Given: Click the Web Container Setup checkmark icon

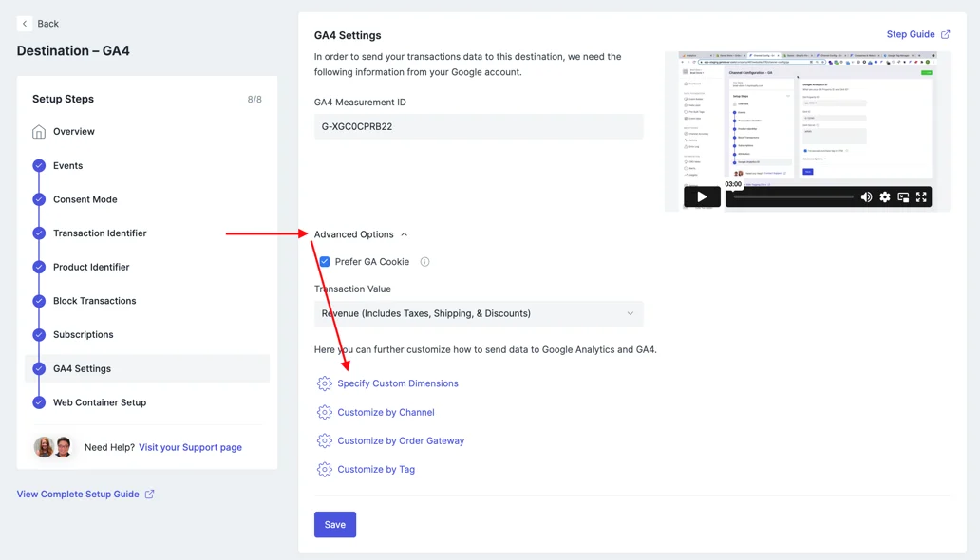Looking at the screenshot, I should point(39,402).
